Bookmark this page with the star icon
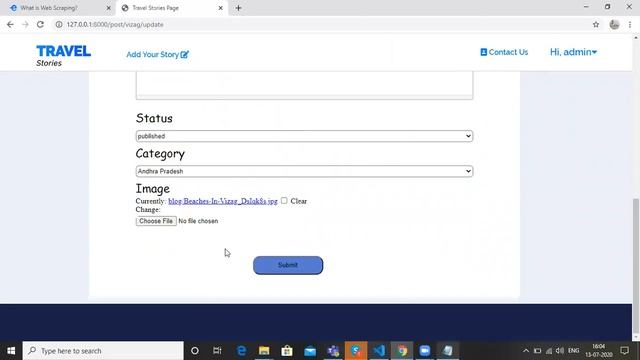 click(596, 24)
